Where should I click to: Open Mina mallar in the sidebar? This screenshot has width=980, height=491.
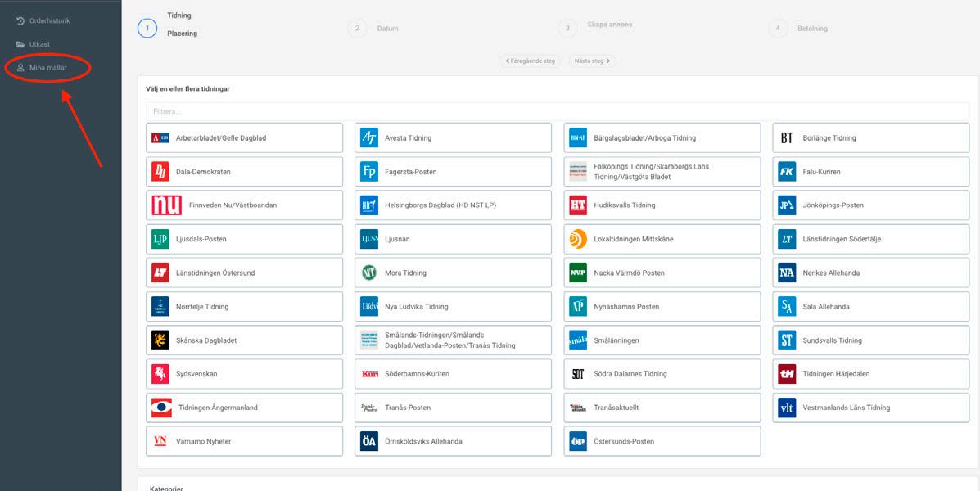[x=42, y=67]
